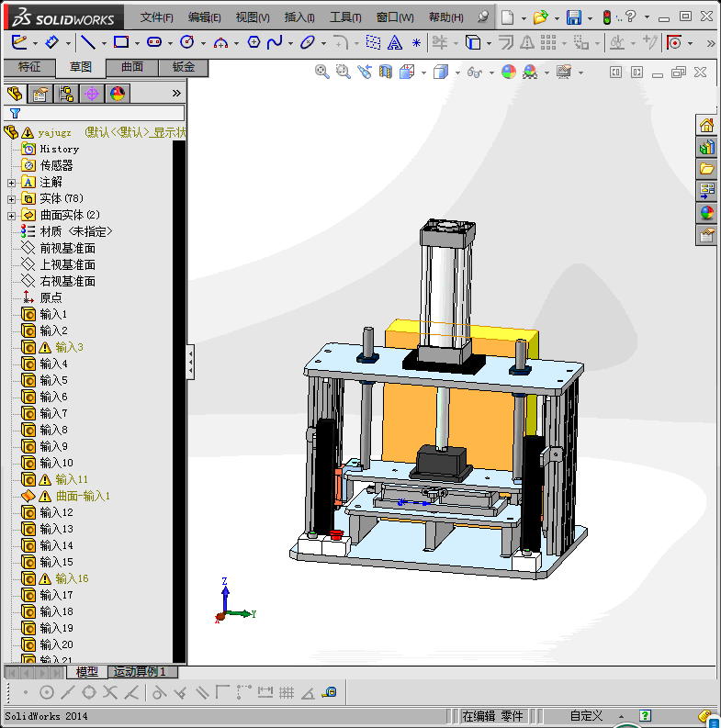This screenshot has height=728, width=721.
Task: Open the 编辑(E) menu
Action: (x=205, y=17)
